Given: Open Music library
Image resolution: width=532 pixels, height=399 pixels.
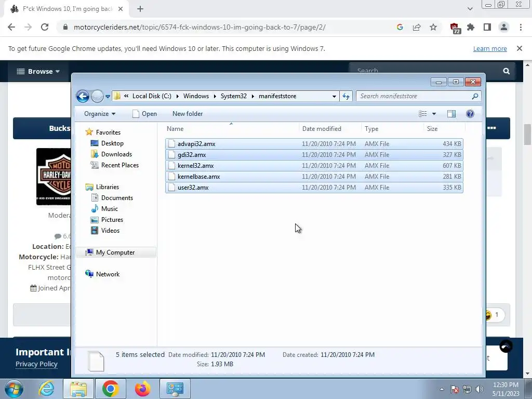Looking at the screenshot, I should click(104, 209).
